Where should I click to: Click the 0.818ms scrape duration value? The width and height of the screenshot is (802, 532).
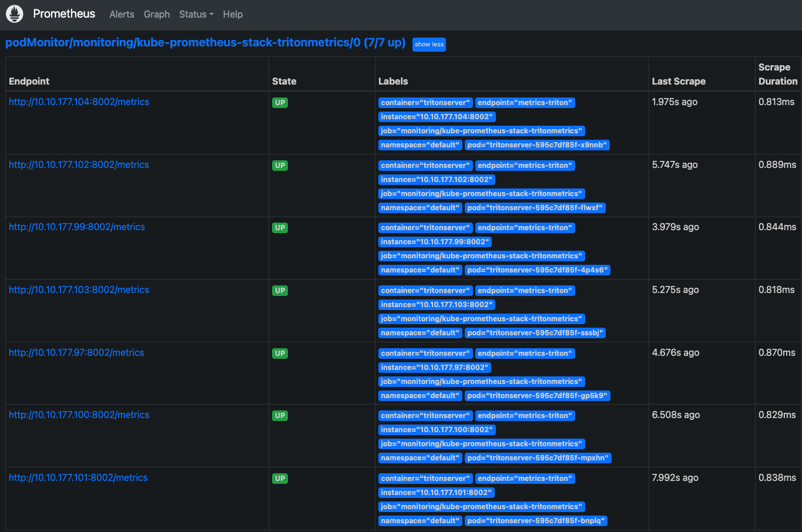tap(777, 290)
